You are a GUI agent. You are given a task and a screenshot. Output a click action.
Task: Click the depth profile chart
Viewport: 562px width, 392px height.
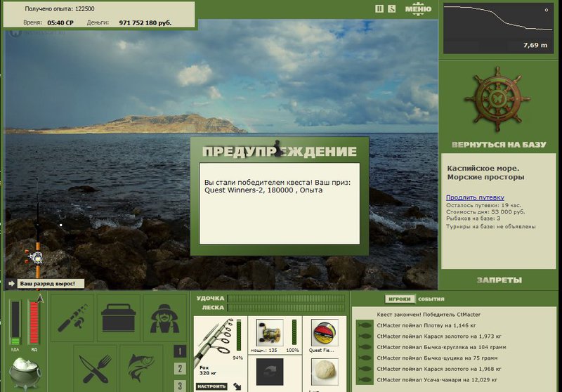coord(498,28)
